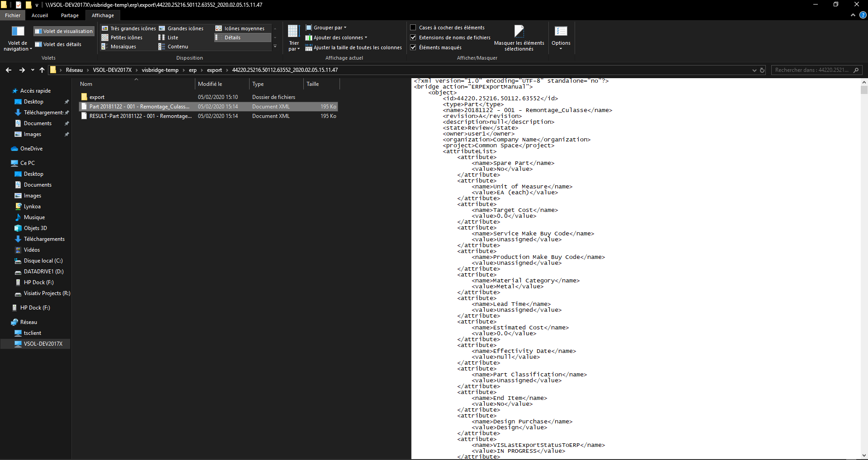
Task: Switch to the Accueil ribbon tab
Action: (40, 15)
